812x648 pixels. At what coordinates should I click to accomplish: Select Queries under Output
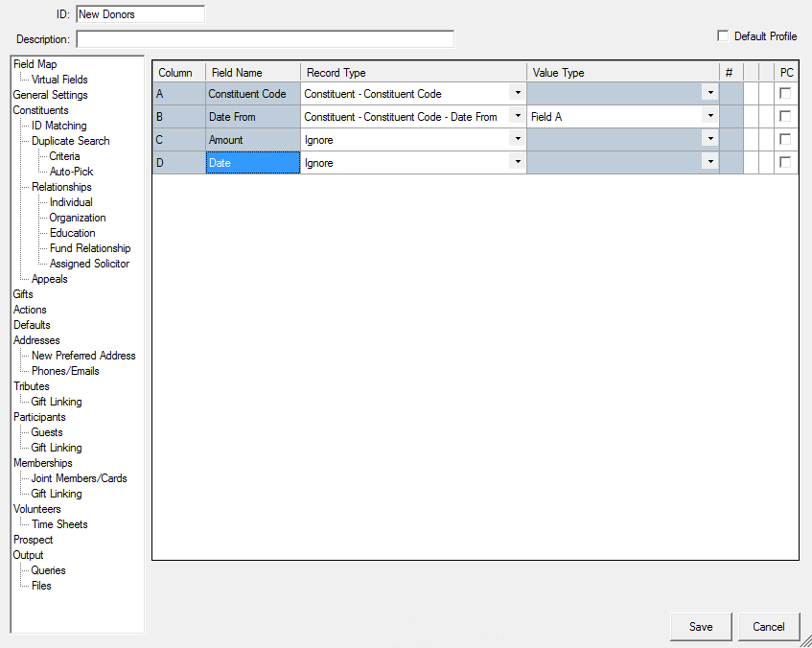pos(48,570)
